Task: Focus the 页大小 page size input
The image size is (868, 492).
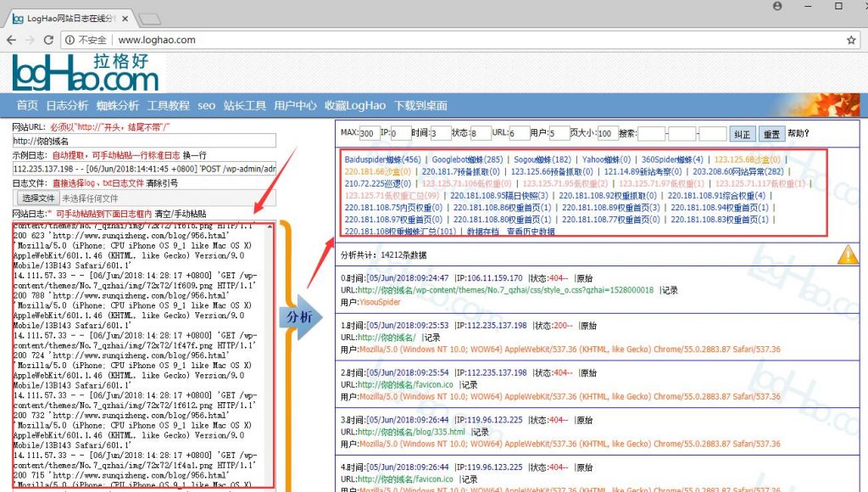Action: 608,133
